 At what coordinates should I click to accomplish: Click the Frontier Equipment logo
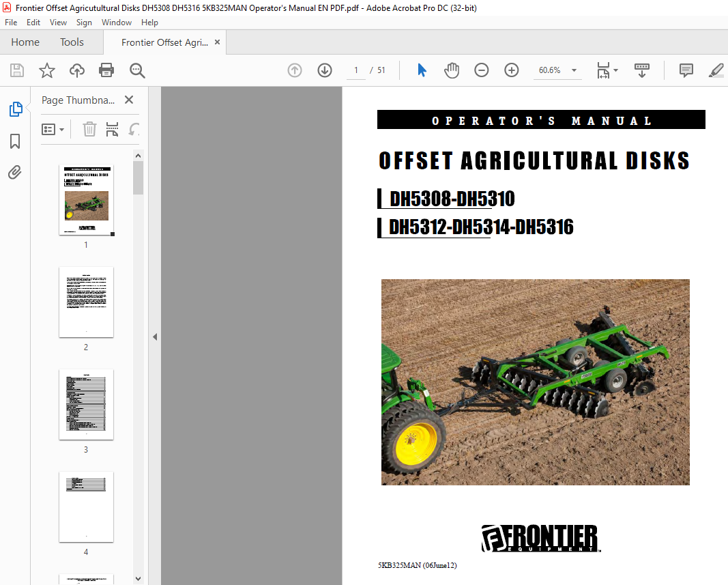(x=541, y=538)
